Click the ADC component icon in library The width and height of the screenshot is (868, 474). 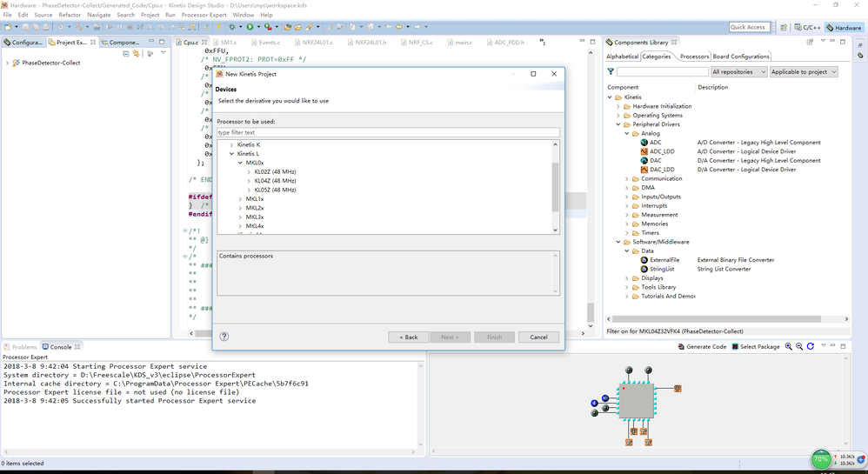[x=644, y=143]
